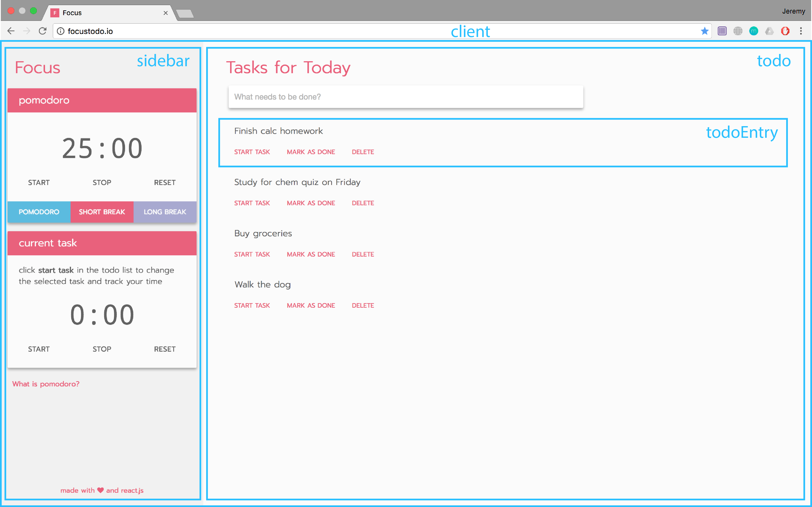Reset the pomodoro timer
Image resolution: width=812 pixels, height=507 pixels.
[165, 182]
